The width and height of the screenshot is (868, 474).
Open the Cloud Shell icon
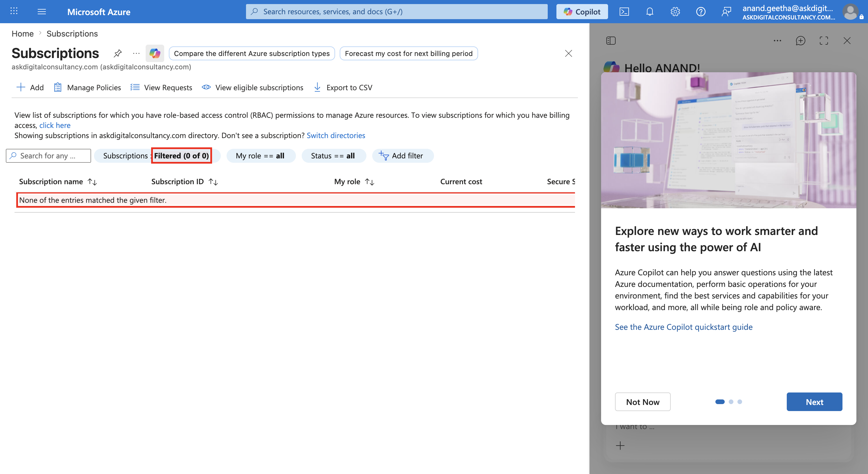click(x=624, y=12)
